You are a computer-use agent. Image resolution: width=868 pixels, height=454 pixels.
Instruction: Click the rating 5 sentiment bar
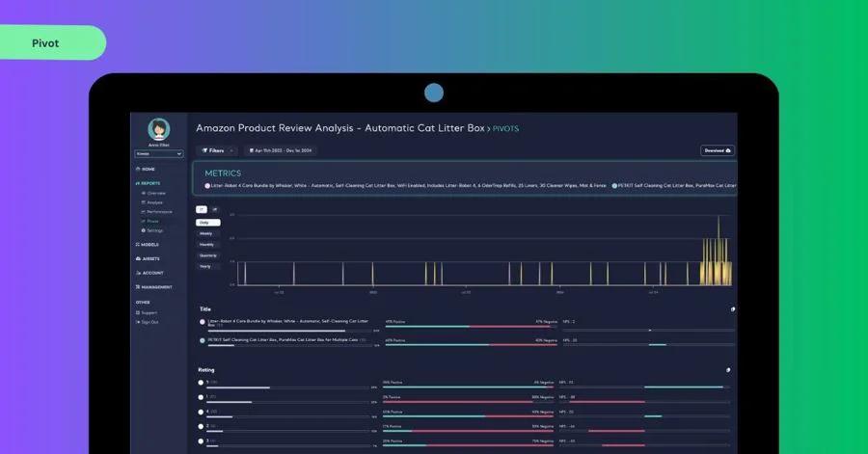[x=469, y=387]
